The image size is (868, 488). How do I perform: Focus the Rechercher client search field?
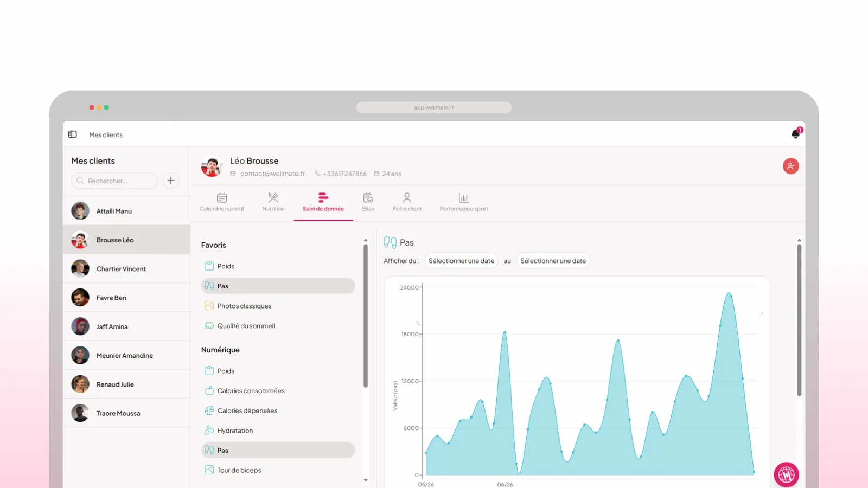pyautogui.click(x=114, y=181)
